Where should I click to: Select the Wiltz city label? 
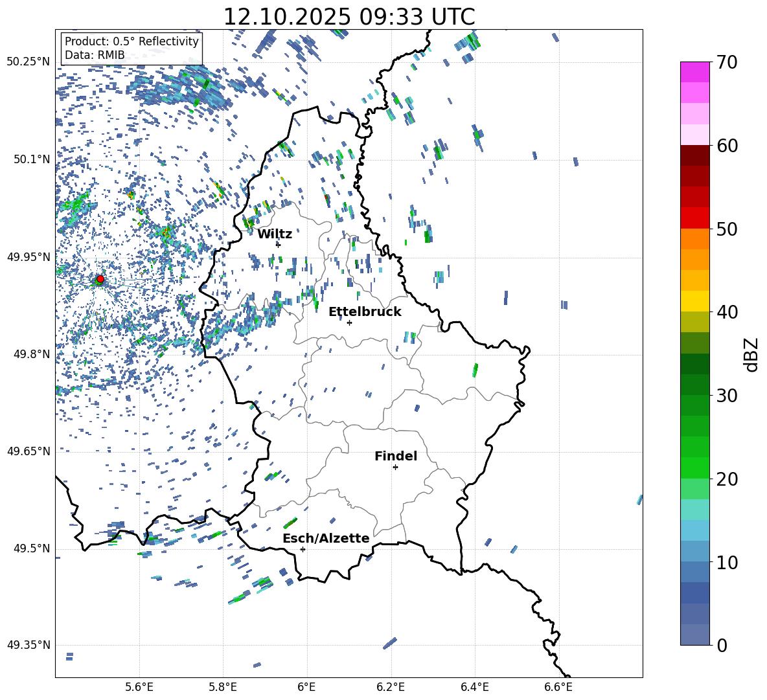pos(275,234)
